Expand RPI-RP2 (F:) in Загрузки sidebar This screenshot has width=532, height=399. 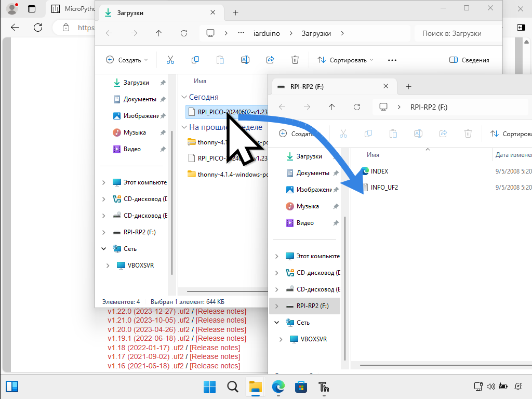103,232
